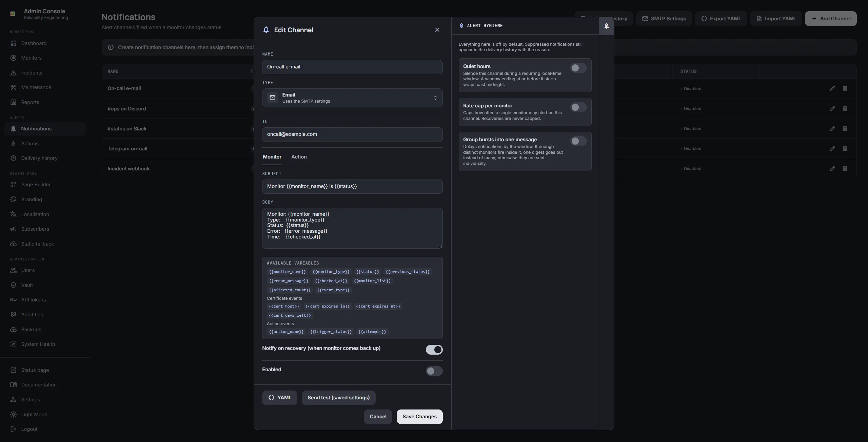
Task: Open the Dashboard sidebar icon
Action: tap(13, 43)
